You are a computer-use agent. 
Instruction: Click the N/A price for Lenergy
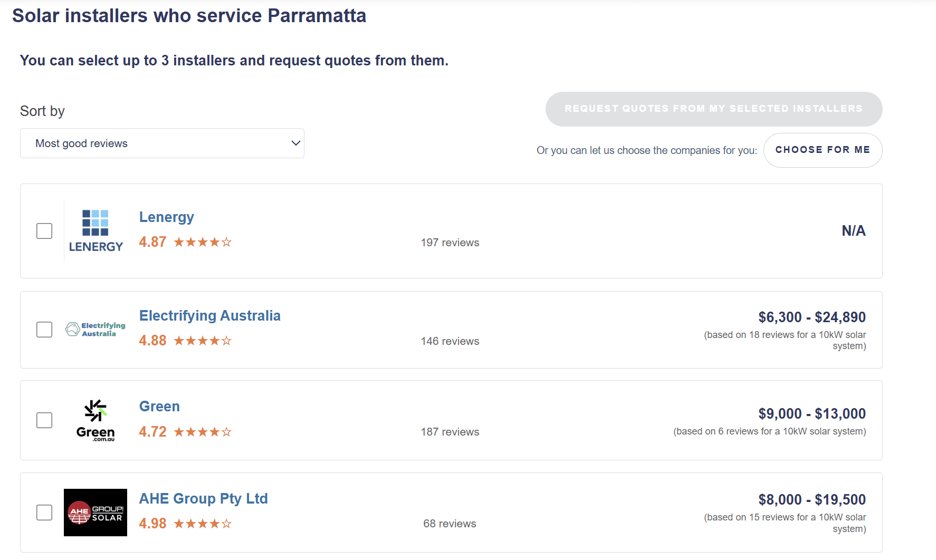pos(854,231)
